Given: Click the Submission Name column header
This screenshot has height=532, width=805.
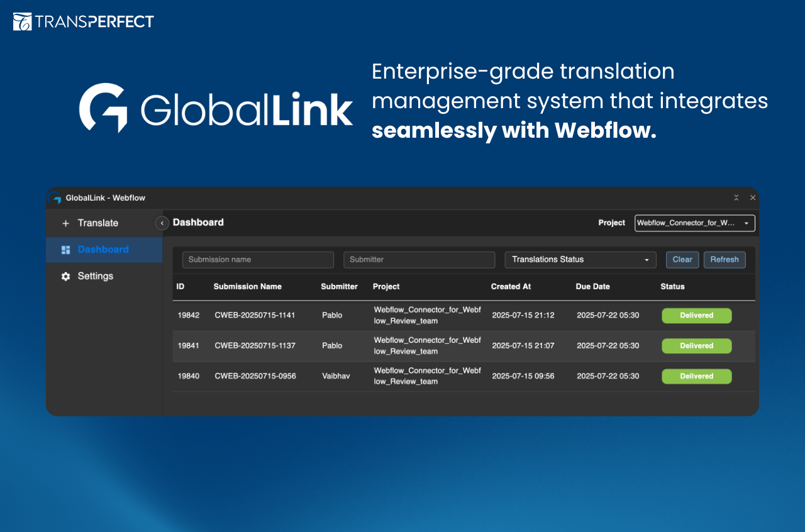Looking at the screenshot, I should 248,287.
